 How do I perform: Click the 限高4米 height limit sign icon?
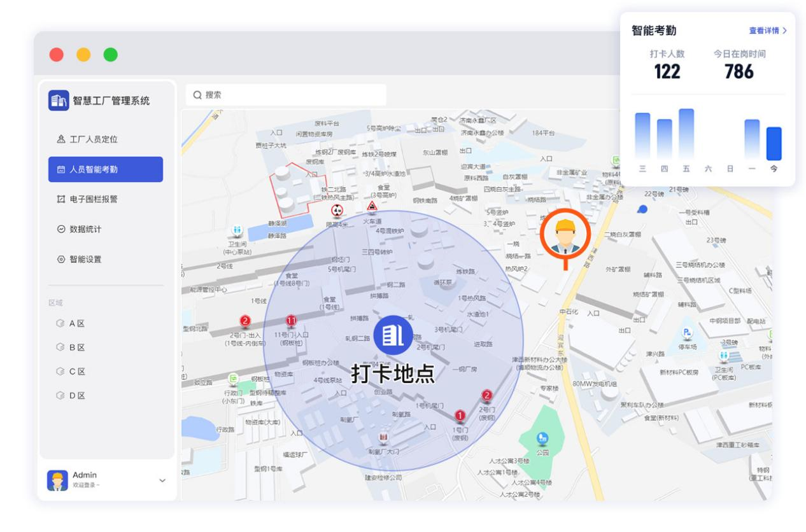point(337,211)
